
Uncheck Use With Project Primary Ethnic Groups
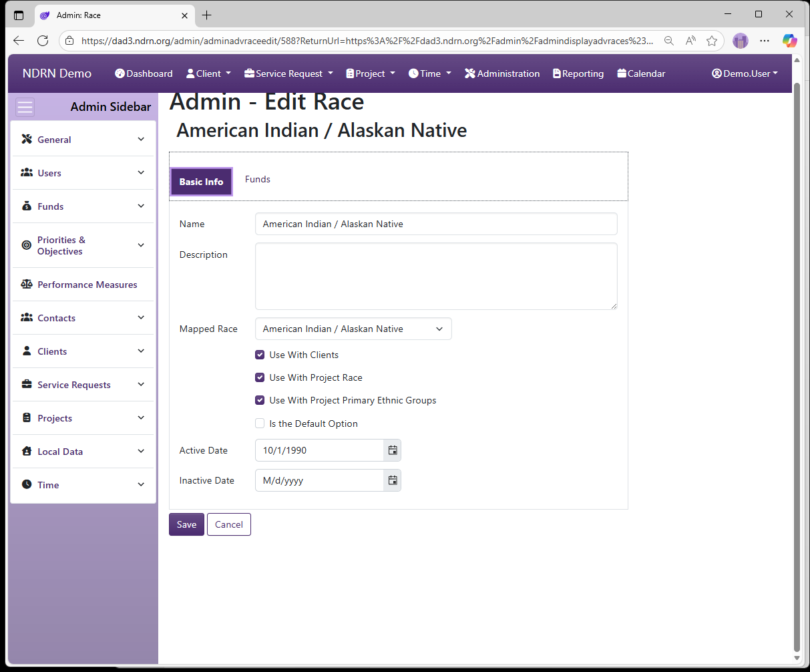[260, 400]
